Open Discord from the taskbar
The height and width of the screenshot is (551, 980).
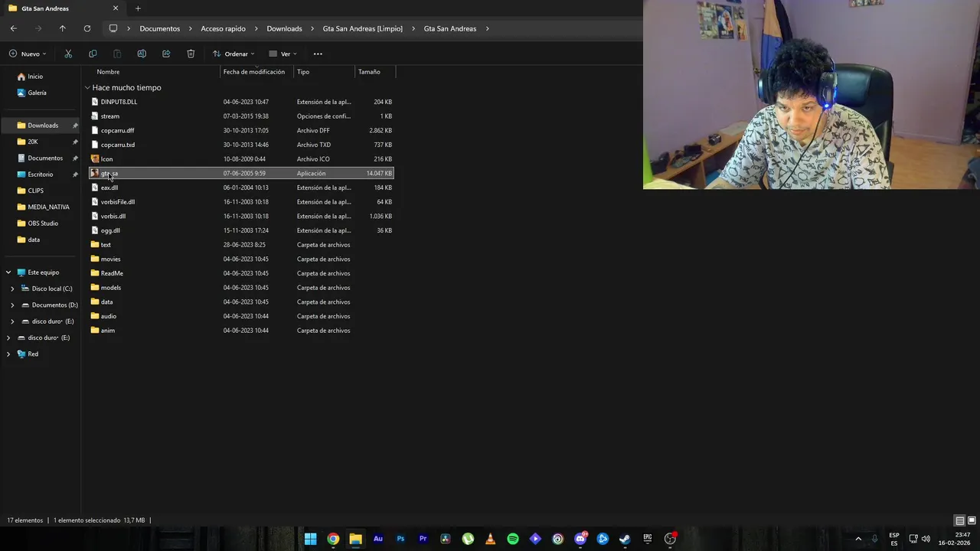click(x=580, y=539)
